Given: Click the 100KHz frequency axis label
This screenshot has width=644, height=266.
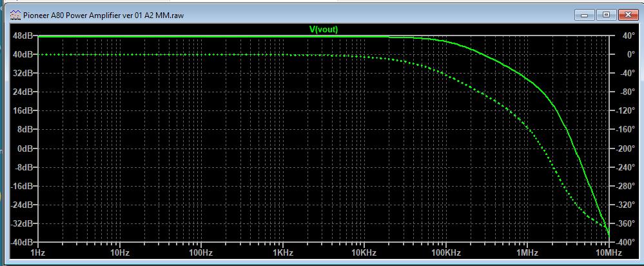Looking at the screenshot, I should (445, 252).
